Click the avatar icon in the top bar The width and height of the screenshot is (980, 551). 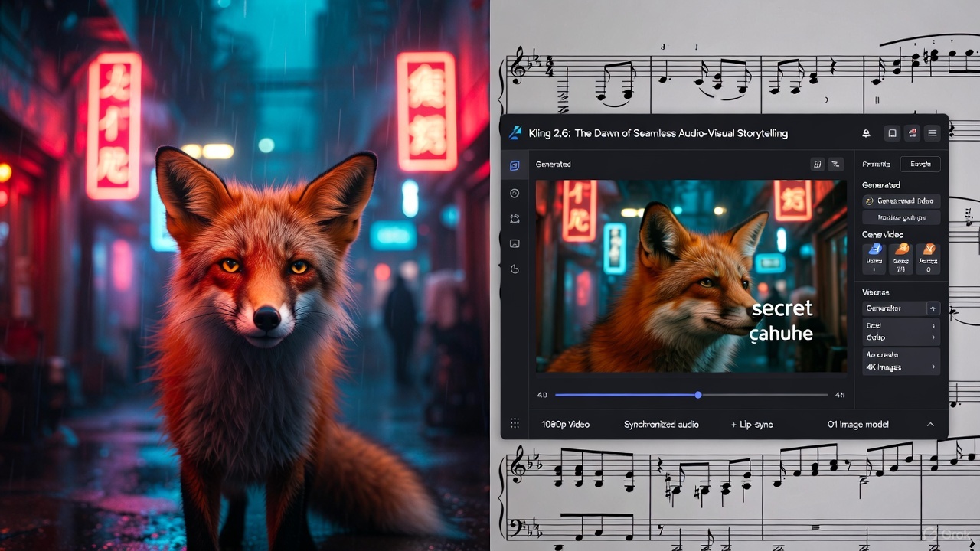tap(912, 132)
